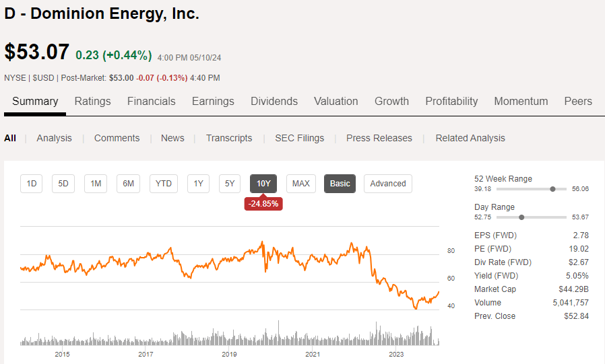Open the SEC Filings link

pos(299,138)
